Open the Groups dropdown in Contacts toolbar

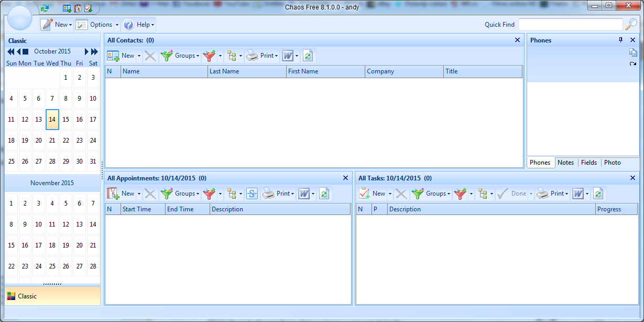(180, 56)
